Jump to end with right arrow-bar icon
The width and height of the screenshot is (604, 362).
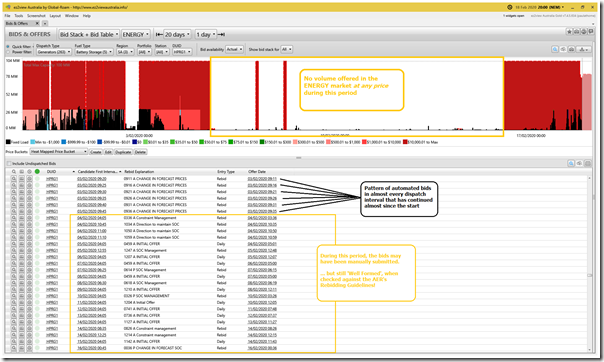(x=221, y=34)
